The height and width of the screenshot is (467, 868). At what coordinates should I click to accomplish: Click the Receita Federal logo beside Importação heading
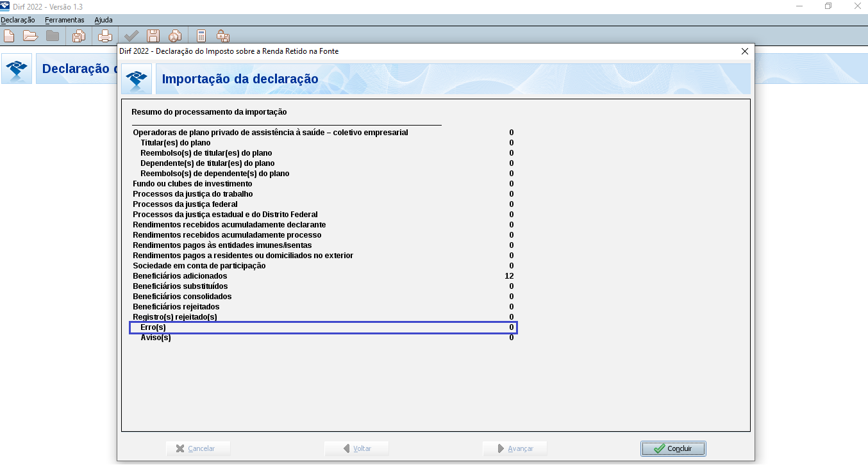tap(137, 79)
